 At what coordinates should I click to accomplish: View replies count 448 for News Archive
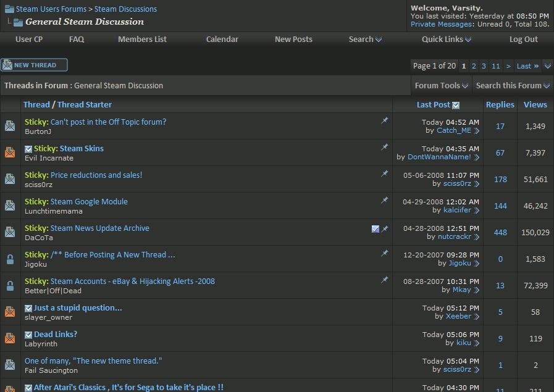click(500, 232)
